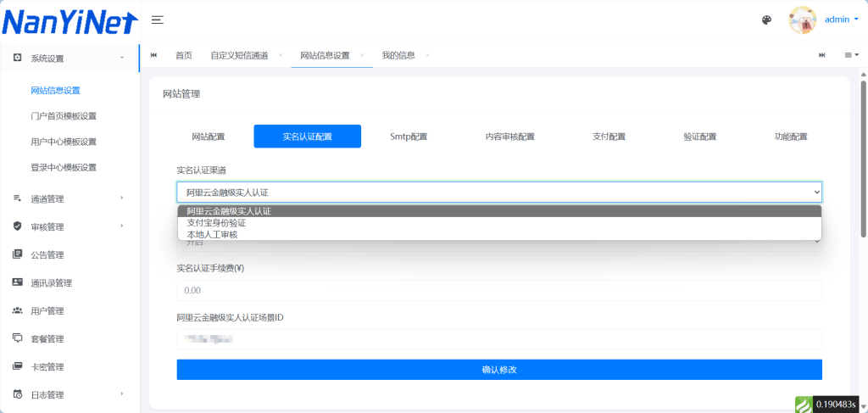Expand the 审核管理 chevron

point(122,226)
